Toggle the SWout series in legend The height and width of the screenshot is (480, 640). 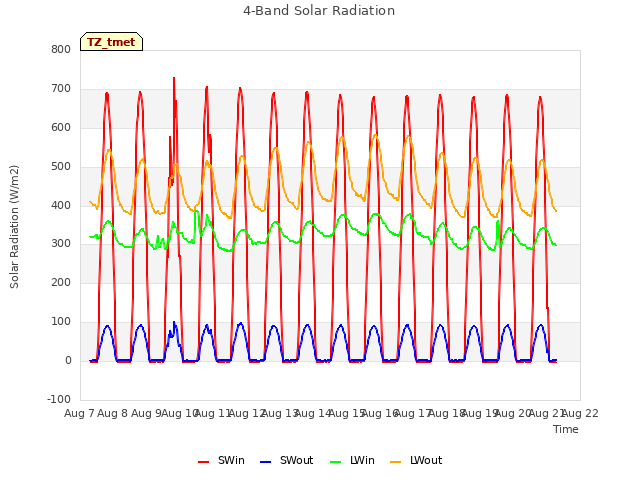[287, 460]
